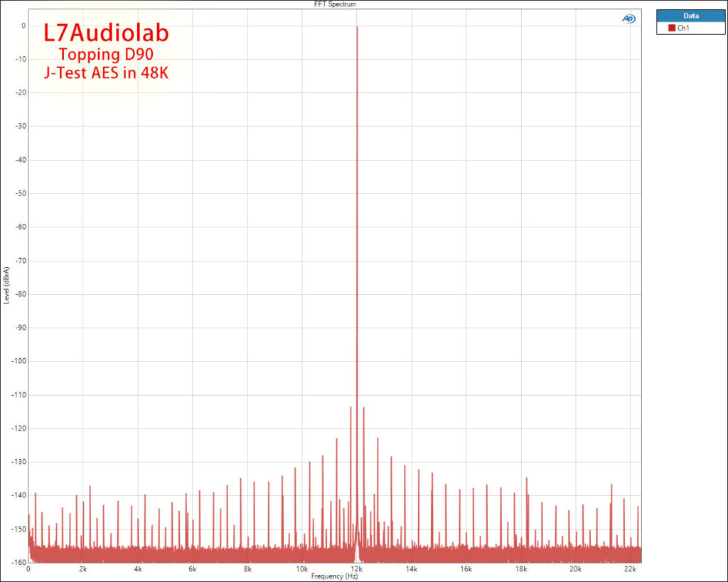Click the 12k frequency tick label
Screen dimensions: 728x582
click(359, 568)
